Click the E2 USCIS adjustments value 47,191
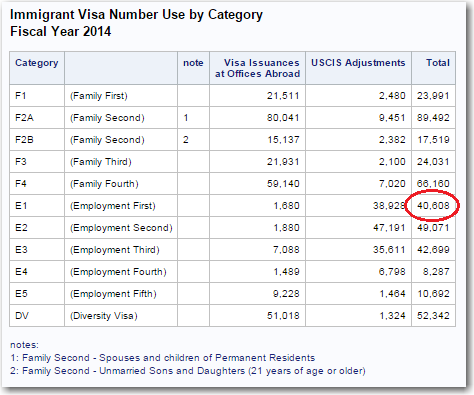Viewport: 474px width, 395px height. tap(389, 228)
